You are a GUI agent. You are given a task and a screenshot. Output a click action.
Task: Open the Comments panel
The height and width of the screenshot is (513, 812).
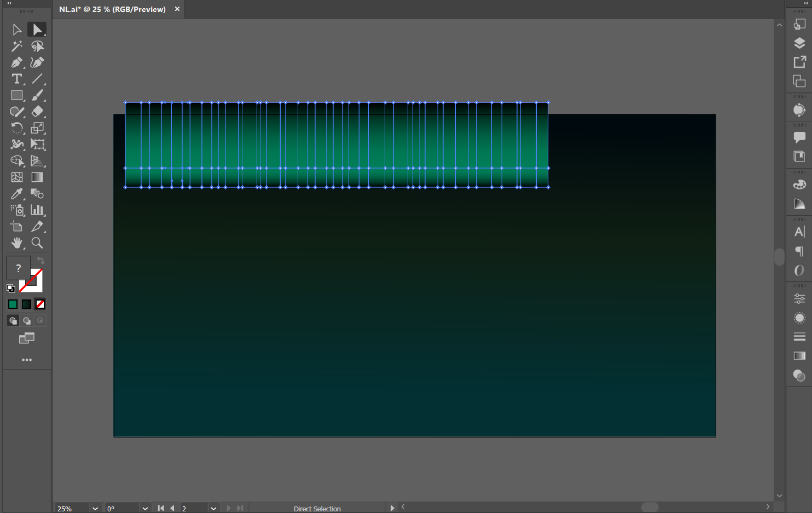(799, 137)
